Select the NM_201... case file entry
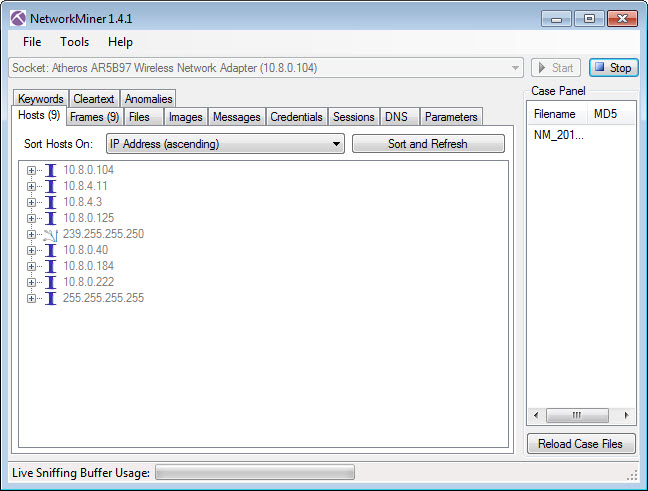This screenshot has height=491, width=648. 559,135
